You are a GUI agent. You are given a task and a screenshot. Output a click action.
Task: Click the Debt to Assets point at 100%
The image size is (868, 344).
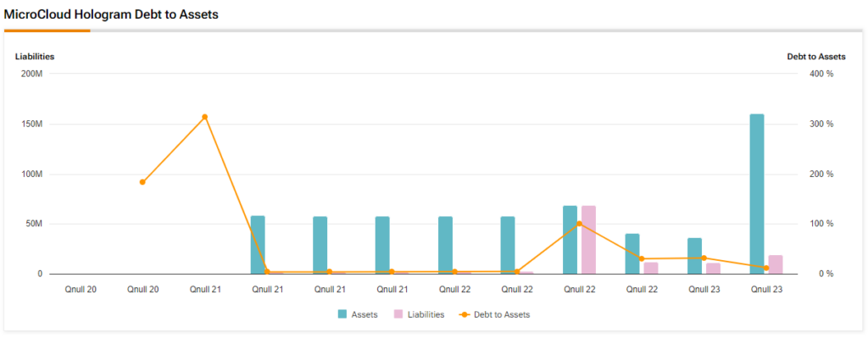[x=580, y=224]
